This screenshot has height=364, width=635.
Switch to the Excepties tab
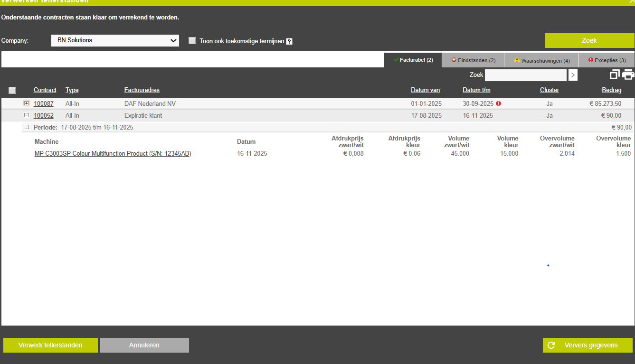point(607,60)
